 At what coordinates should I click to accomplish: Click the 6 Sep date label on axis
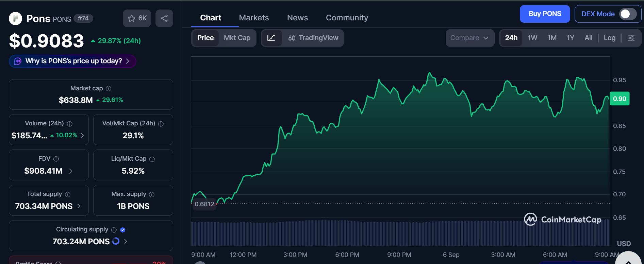451,255
